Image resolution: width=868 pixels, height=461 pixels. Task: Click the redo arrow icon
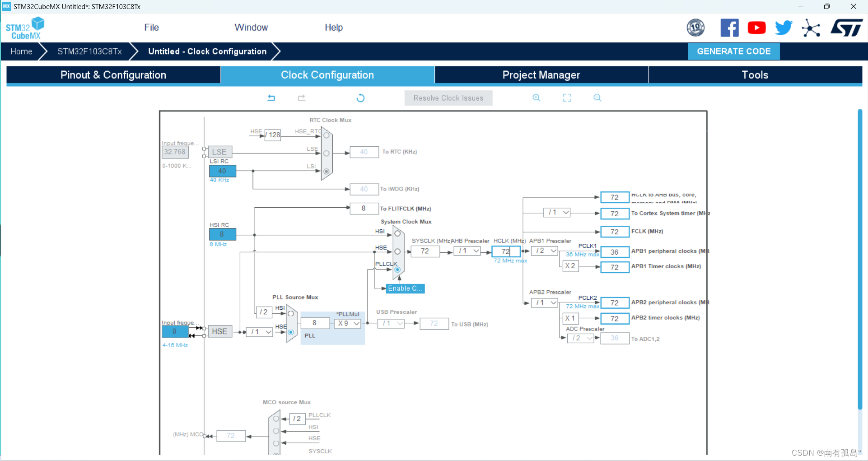[302, 98]
